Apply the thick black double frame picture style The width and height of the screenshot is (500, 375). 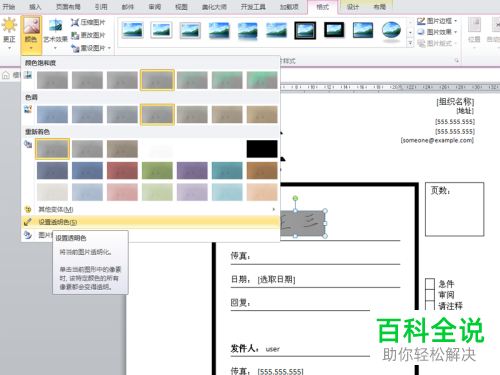pyautogui.click(x=305, y=30)
